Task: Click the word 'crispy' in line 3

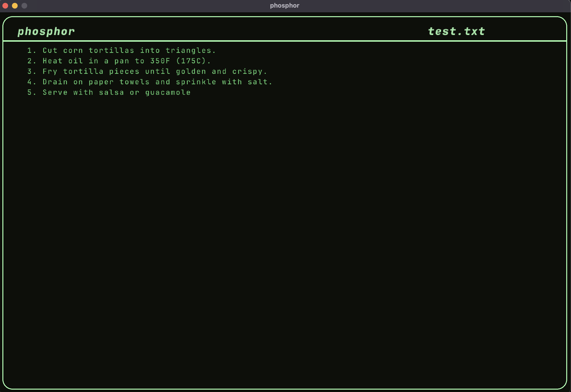Action: click(247, 71)
